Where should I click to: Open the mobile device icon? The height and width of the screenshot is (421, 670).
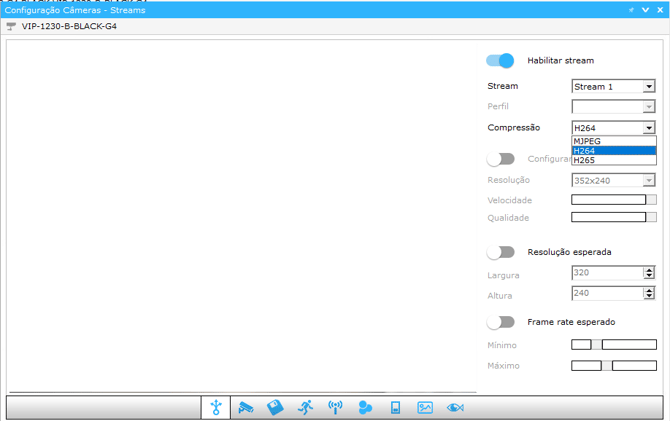tap(395, 407)
